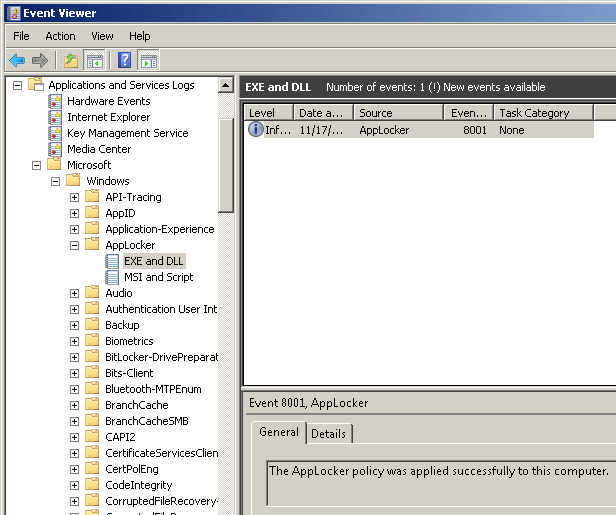Viewport: 616px width, 515px height.
Task: Collapse the Windows tree node
Action: pyautogui.click(x=55, y=181)
